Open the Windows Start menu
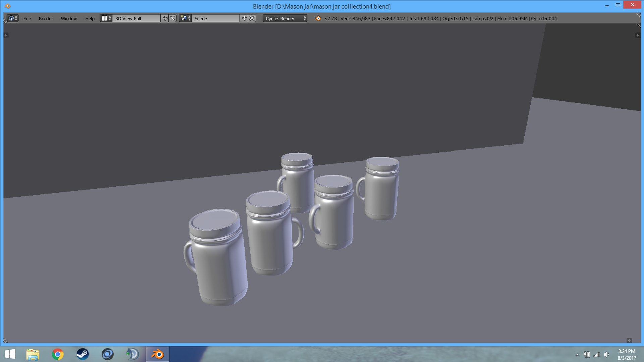 pos(10,354)
